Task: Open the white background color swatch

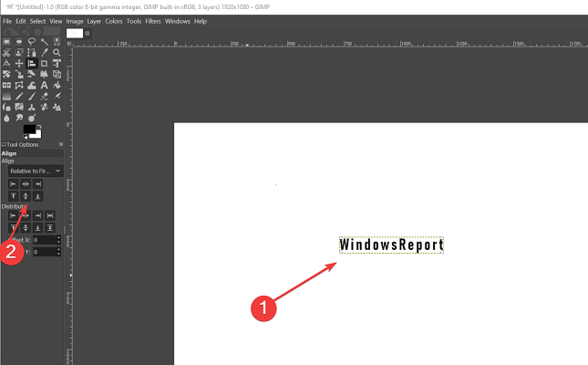Action: [38, 135]
